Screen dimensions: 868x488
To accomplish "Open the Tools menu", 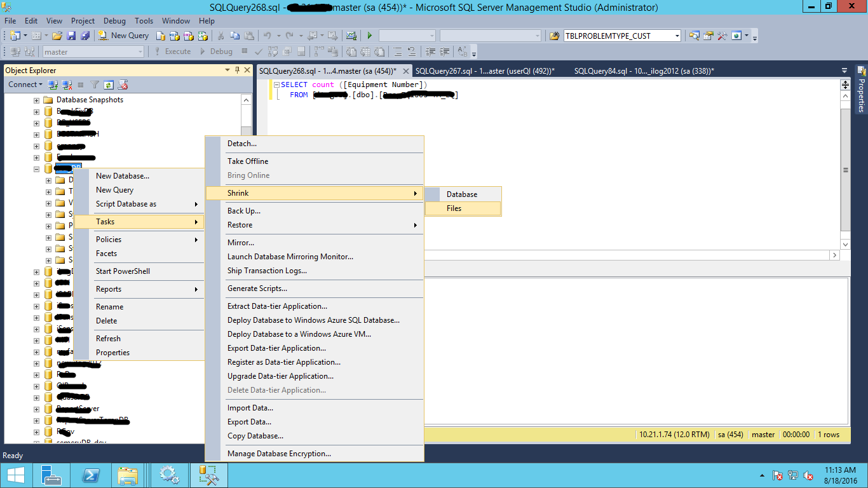I will [x=144, y=21].
